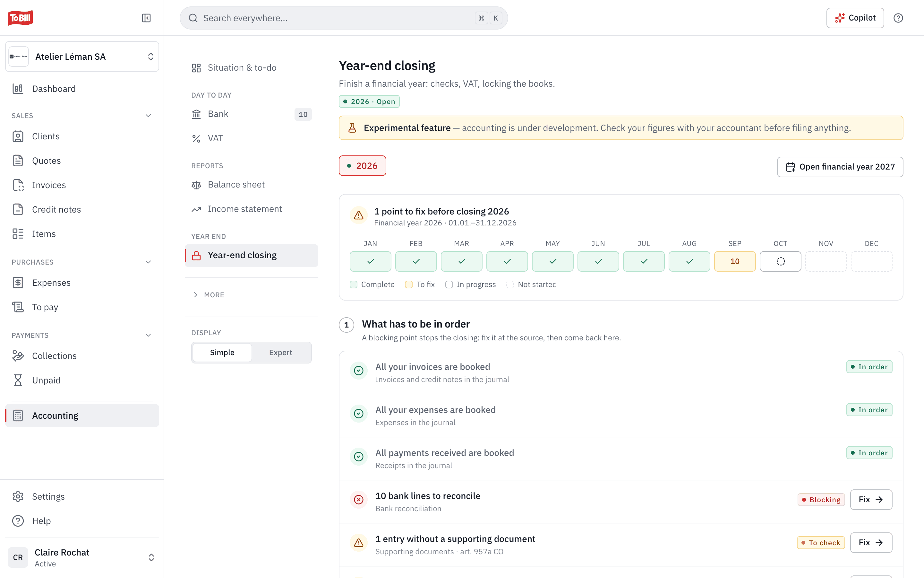This screenshot has height=578, width=924.
Task: Select the 2026 financial year chip
Action: click(362, 165)
